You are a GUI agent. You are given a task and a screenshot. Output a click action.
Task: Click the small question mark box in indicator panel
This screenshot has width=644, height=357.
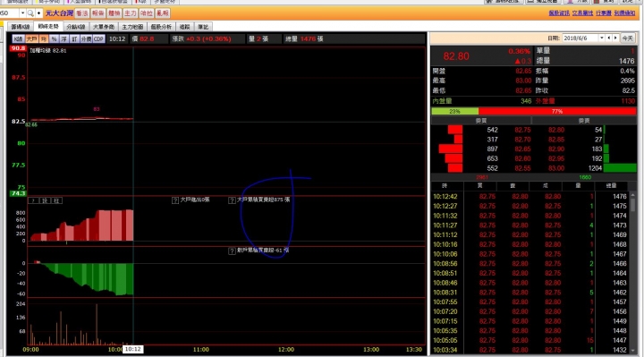pos(33,200)
